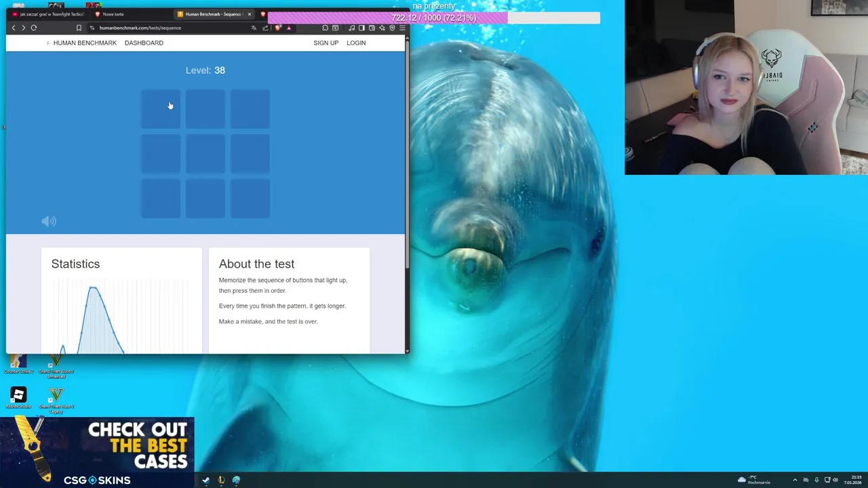Click the LOGIN link
Image resolution: width=868 pixels, height=488 pixels.
coord(356,43)
